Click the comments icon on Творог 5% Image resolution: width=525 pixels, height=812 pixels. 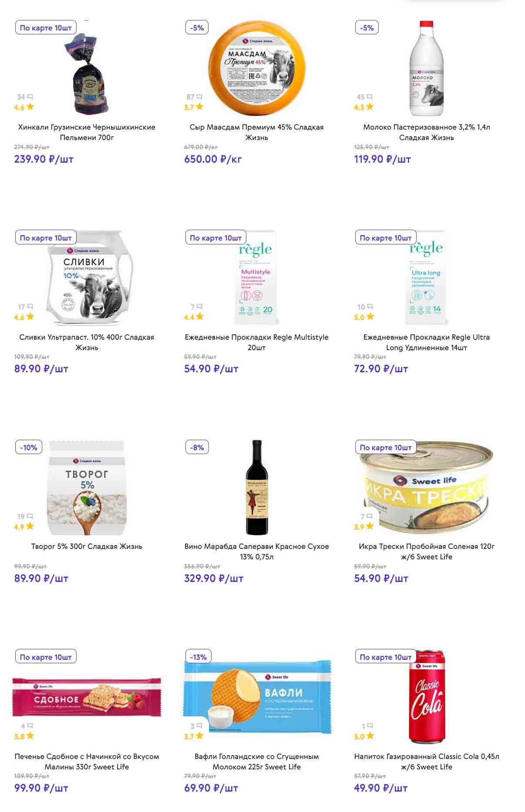coord(30,516)
